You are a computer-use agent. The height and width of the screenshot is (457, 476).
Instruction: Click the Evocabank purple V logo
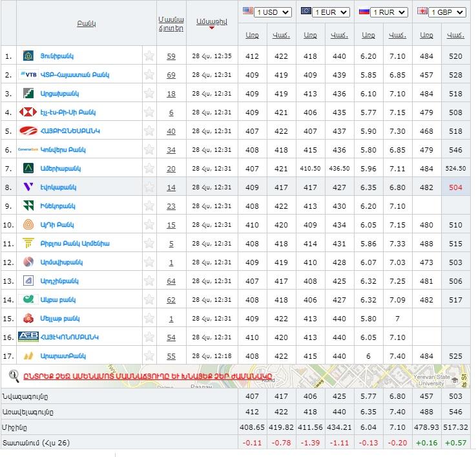pos(28,187)
